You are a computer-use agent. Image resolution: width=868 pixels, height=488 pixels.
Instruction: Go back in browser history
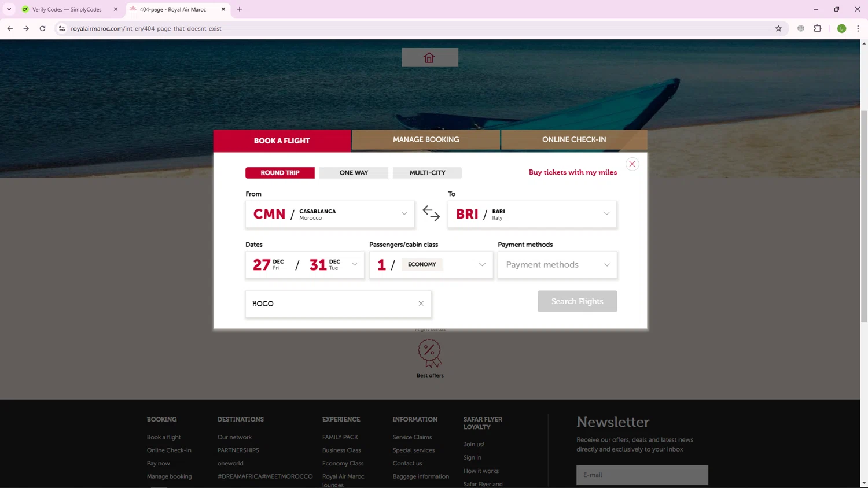pyautogui.click(x=10, y=28)
